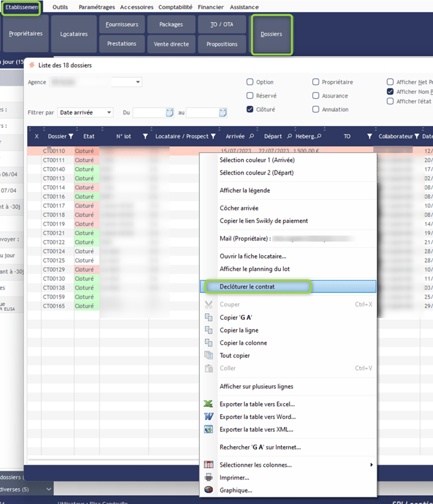The height and width of the screenshot is (504, 433).
Task: Choose Afficher la légende in context menu
Action: tap(245, 190)
